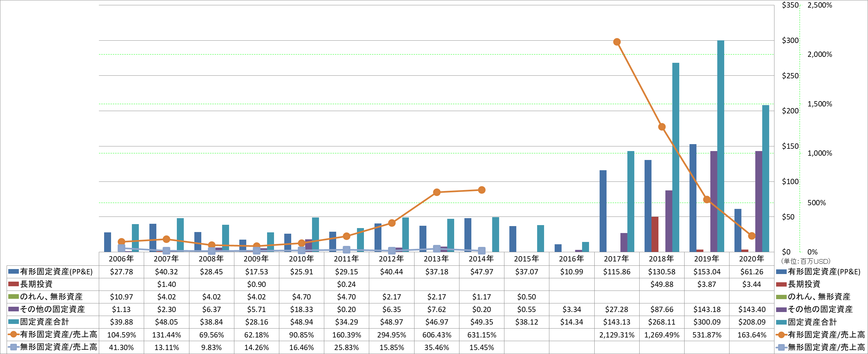Click the red 長期投資 legend swatch in left table
The height and width of the screenshot is (354, 868).
coord(14,284)
